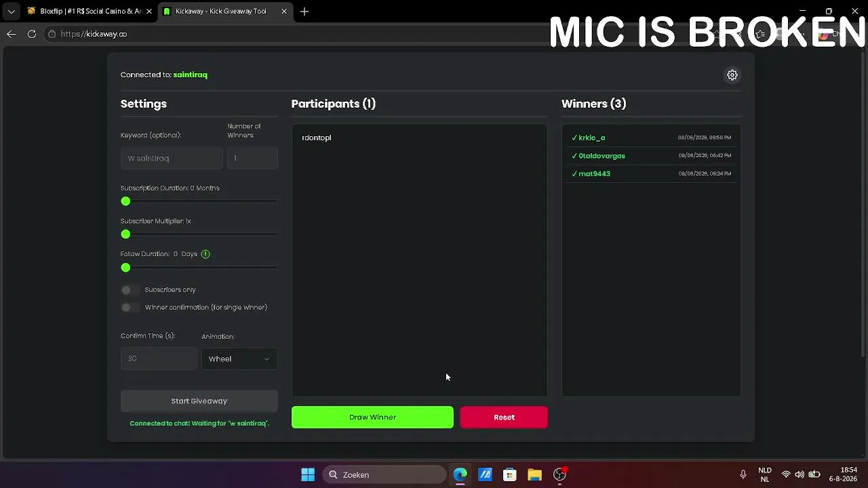
Task: Open the OBS icon in the taskbar
Action: click(x=559, y=474)
